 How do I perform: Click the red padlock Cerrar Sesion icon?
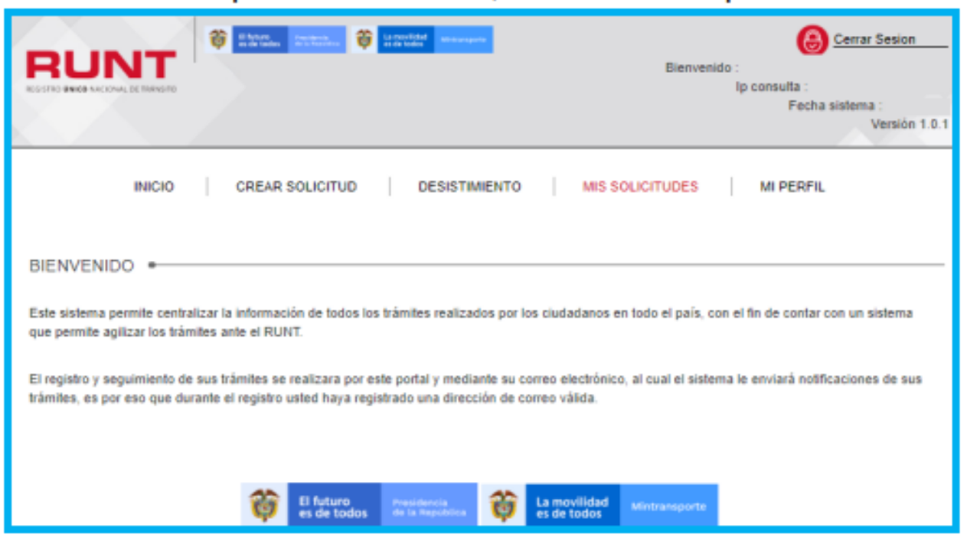[x=812, y=41]
